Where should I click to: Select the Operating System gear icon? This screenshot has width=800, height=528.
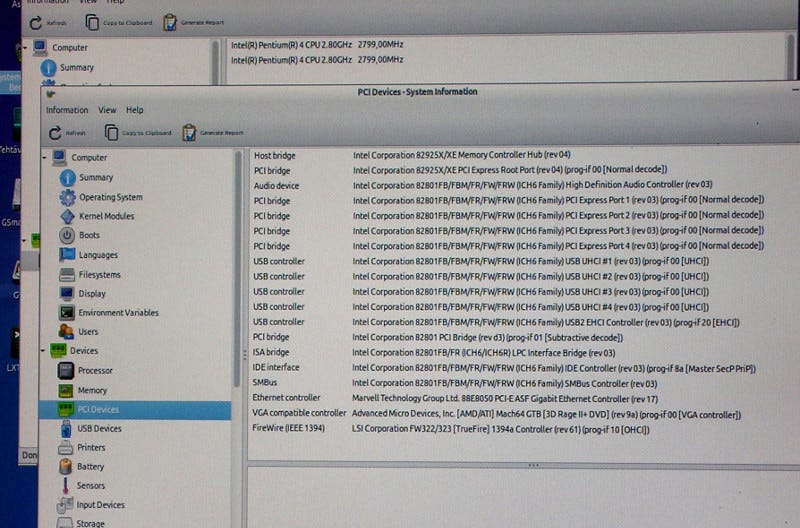pyautogui.click(x=67, y=197)
